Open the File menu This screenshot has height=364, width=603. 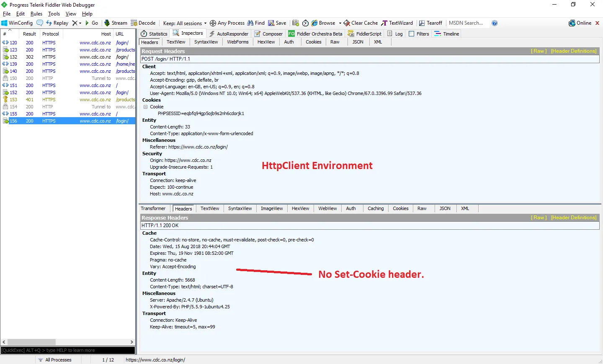[x=7, y=14]
